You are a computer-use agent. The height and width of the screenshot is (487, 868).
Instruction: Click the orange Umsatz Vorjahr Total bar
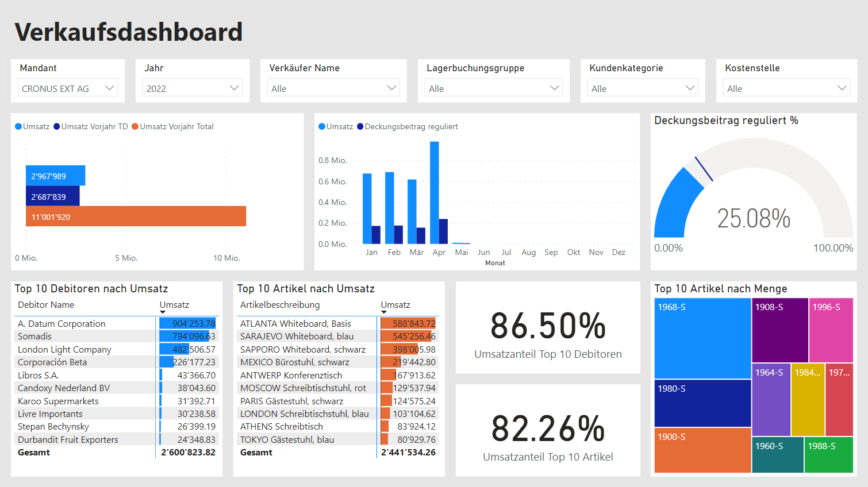135,216
